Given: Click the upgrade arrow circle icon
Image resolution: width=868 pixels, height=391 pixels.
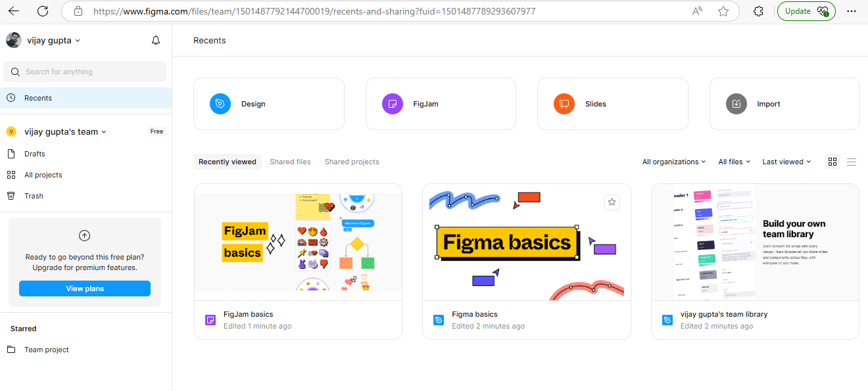Looking at the screenshot, I should click(x=84, y=235).
